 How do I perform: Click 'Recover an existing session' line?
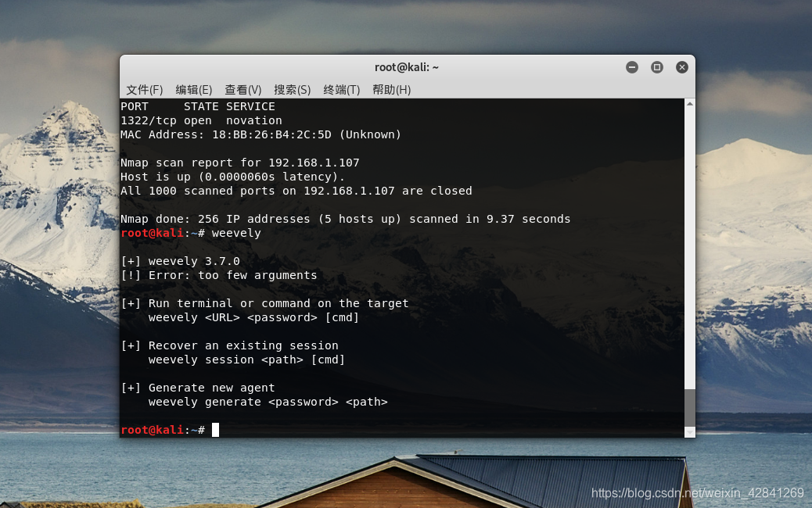243,345
